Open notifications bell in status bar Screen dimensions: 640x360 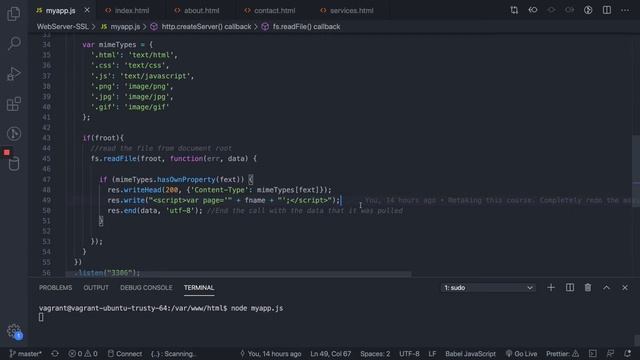tap(627, 354)
